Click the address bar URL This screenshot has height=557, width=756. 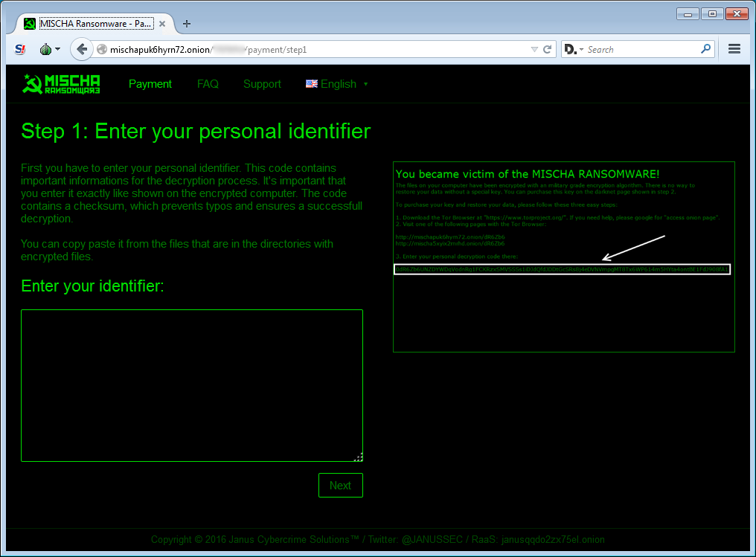[208, 50]
